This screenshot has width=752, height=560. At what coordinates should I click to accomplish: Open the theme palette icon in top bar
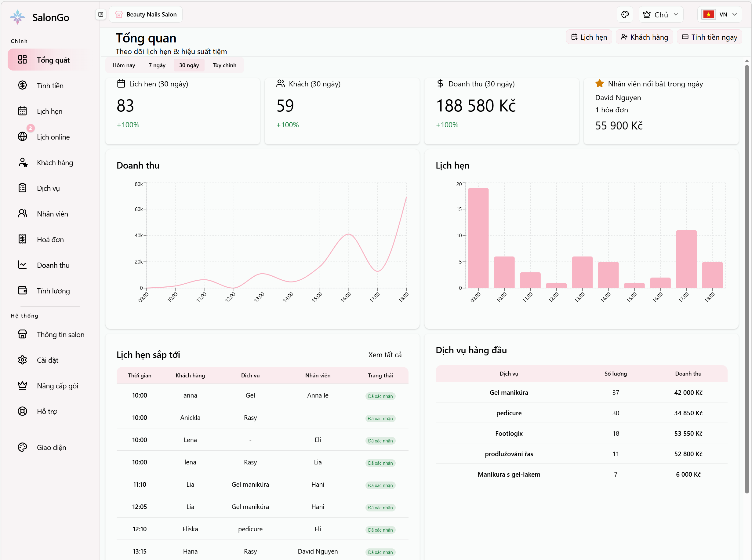tap(625, 14)
